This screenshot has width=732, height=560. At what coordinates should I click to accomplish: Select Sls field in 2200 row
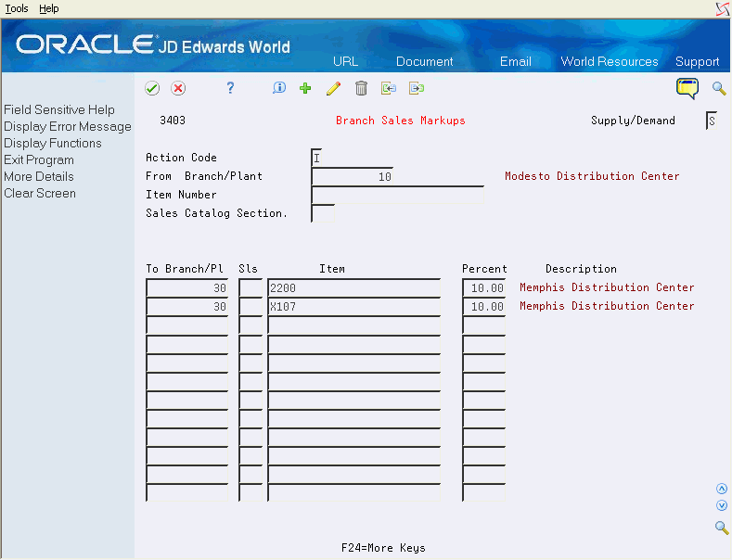(x=250, y=288)
